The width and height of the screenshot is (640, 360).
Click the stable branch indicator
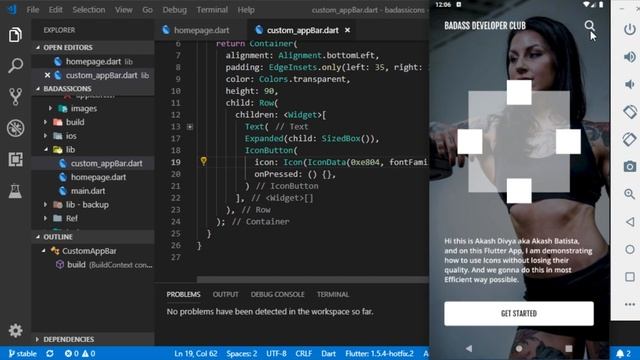(x=23, y=353)
